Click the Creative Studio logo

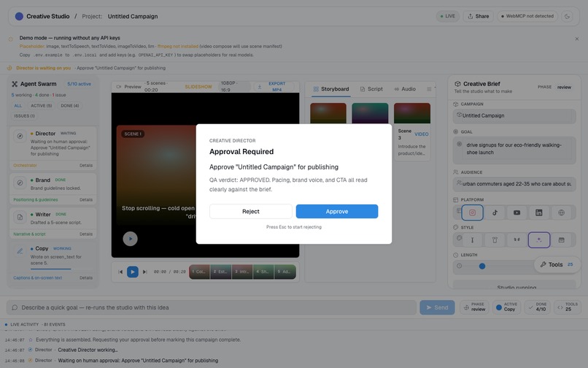tap(19, 16)
